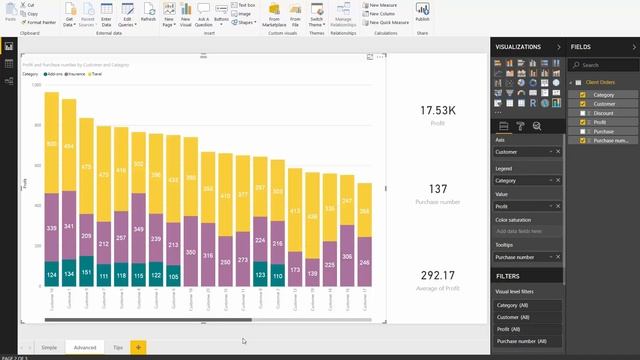Open Profit value field dropdown arrow
The height and width of the screenshot is (360, 640).
[x=551, y=206]
